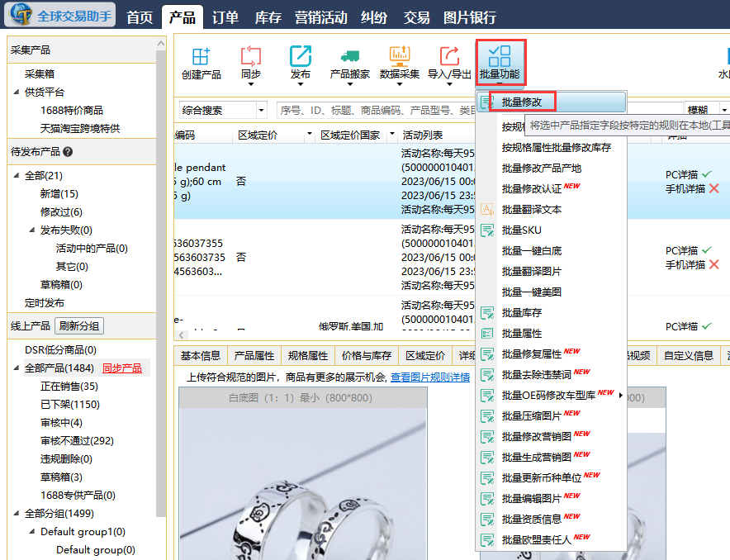Switch to the 自定义信息 tab

click(689, 356)
